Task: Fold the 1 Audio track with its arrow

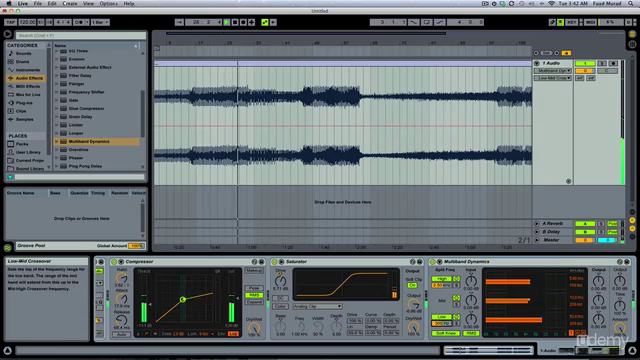Action: (x=537, y=63)
